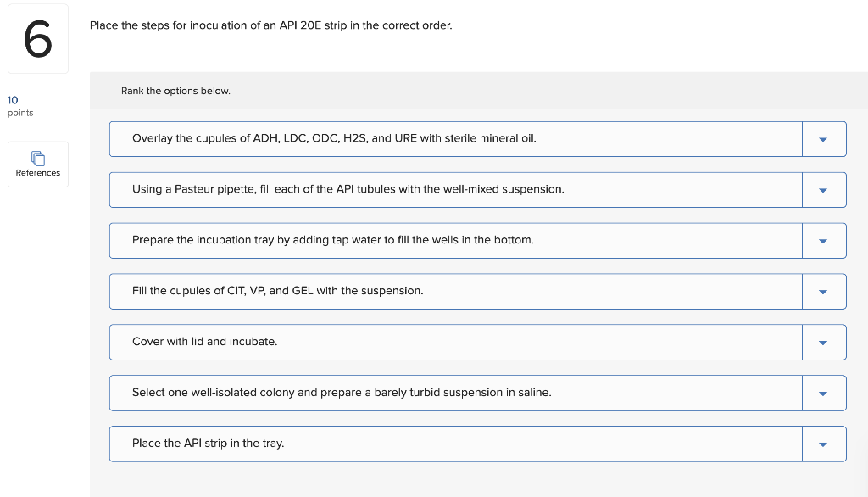Expand the rank selector for the incubation tray step
Viewport: 868px width, 497px height.
pos(823,240)
